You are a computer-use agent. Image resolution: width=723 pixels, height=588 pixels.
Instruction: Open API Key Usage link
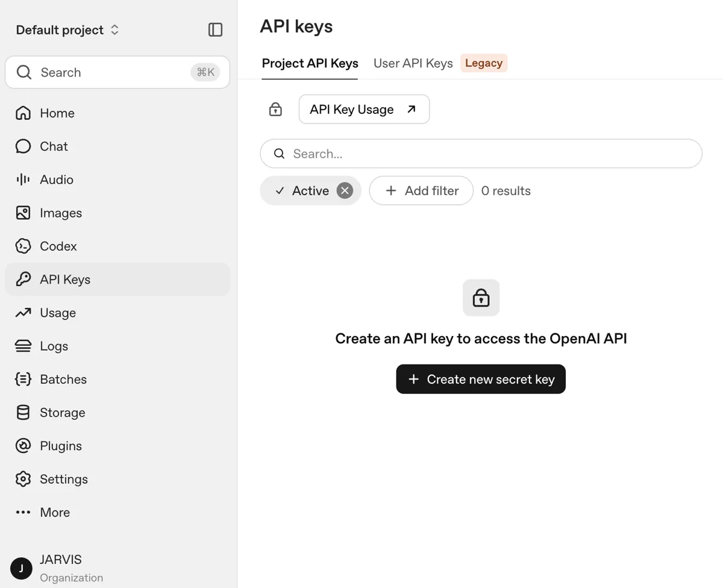click(x=364, y=109)
